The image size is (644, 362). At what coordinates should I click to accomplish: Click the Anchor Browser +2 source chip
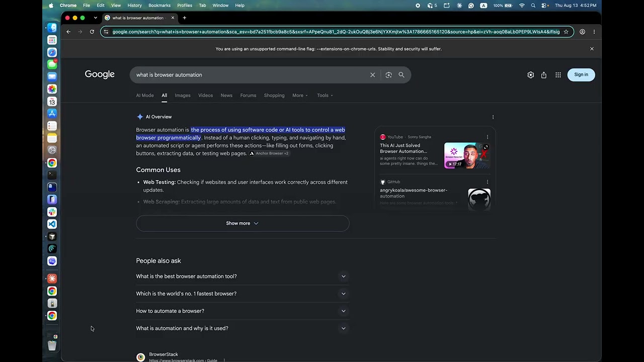tap(270, 153)
